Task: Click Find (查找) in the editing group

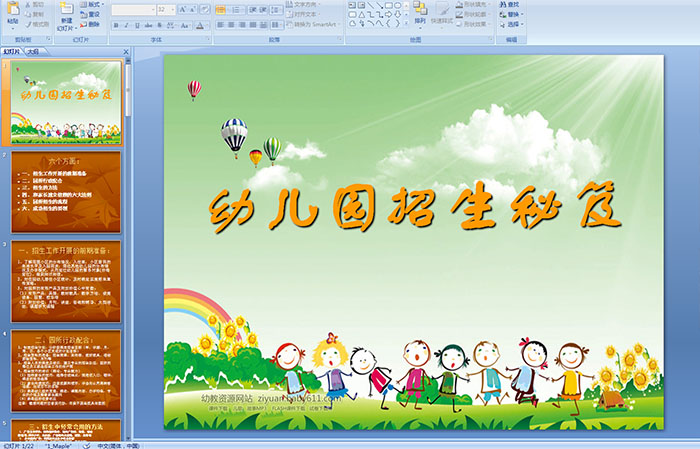Action: [x=509, y=4]
